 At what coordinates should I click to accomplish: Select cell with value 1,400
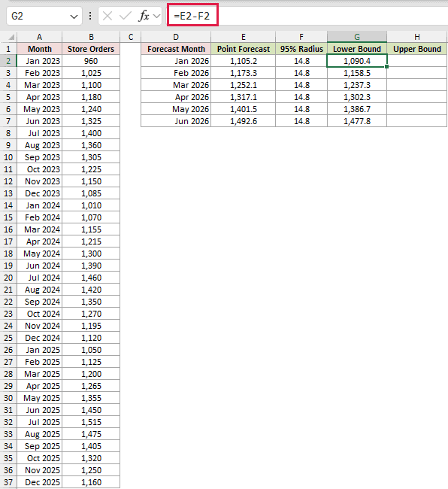pyautogui.click(x=91, y=133)
